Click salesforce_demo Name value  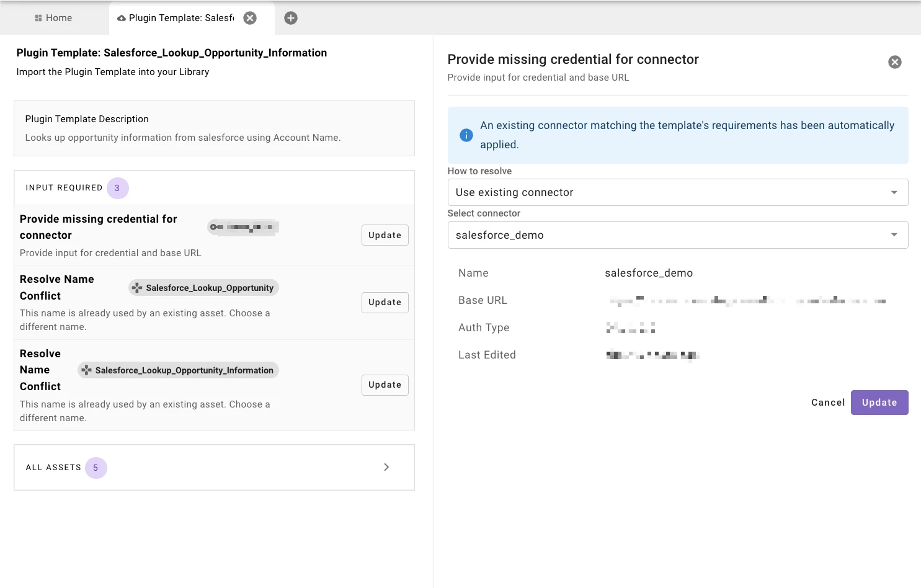click(x=649, y=273)
